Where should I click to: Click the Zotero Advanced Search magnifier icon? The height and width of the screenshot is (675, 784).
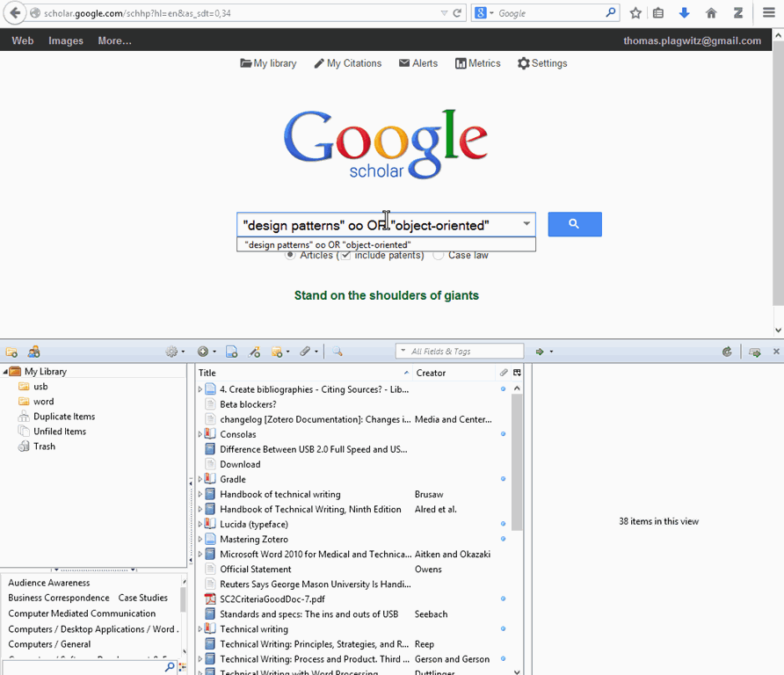(x=337, y=352)
